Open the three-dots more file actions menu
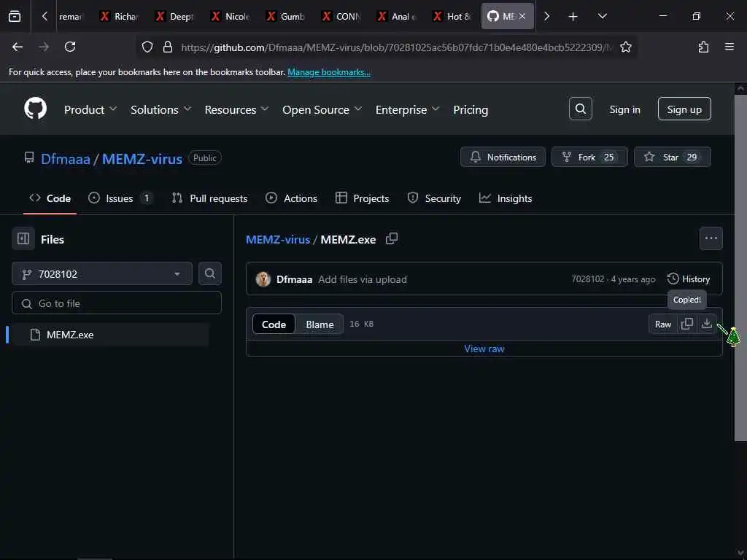This screenshot has height=560, width=747. click(x=711, y=238)
